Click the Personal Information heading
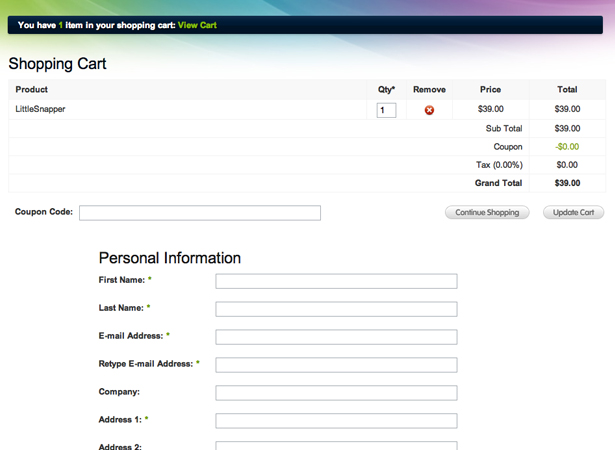Image resolution: width=615 pixels, height=450 pixels. click(169, 258)
